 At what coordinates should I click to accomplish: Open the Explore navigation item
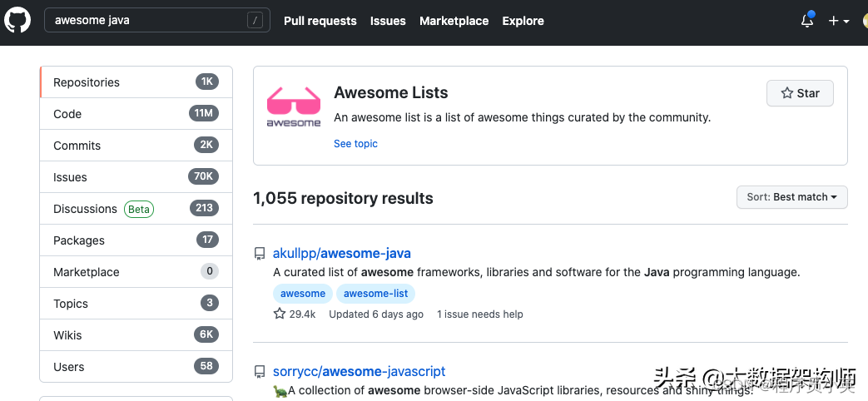[x=523, y=21]
